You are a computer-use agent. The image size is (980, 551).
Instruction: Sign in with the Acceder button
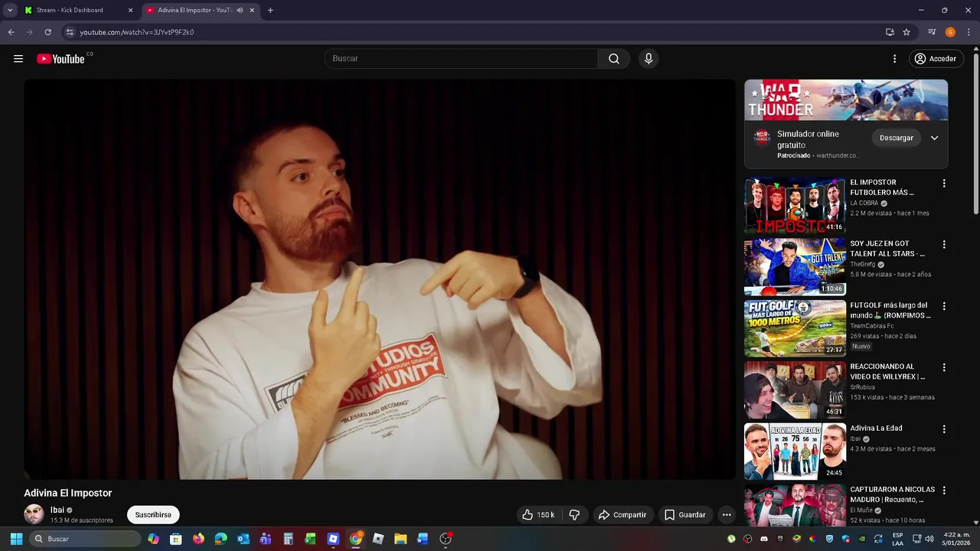[x=936, y=59]
